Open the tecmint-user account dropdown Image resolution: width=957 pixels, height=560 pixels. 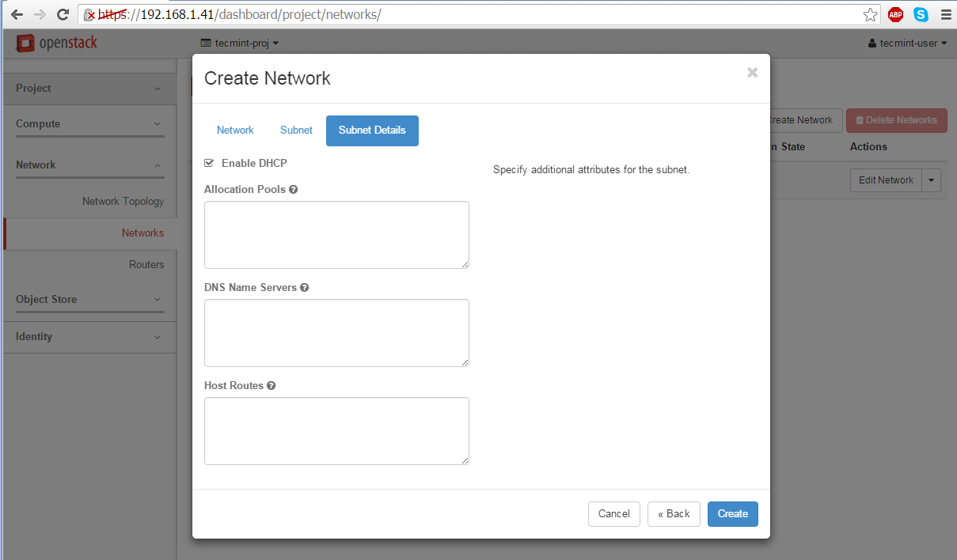pos(908,44)
